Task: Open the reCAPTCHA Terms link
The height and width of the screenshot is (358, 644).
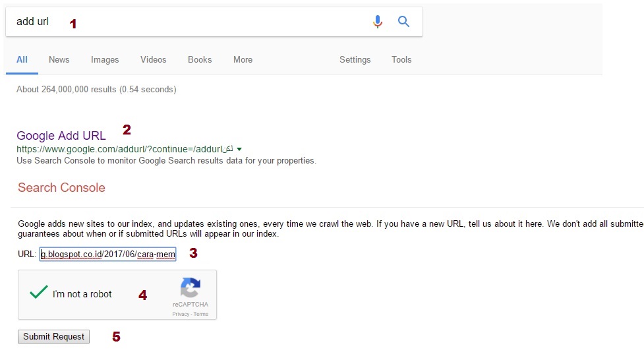Action: tap(201, 314)
